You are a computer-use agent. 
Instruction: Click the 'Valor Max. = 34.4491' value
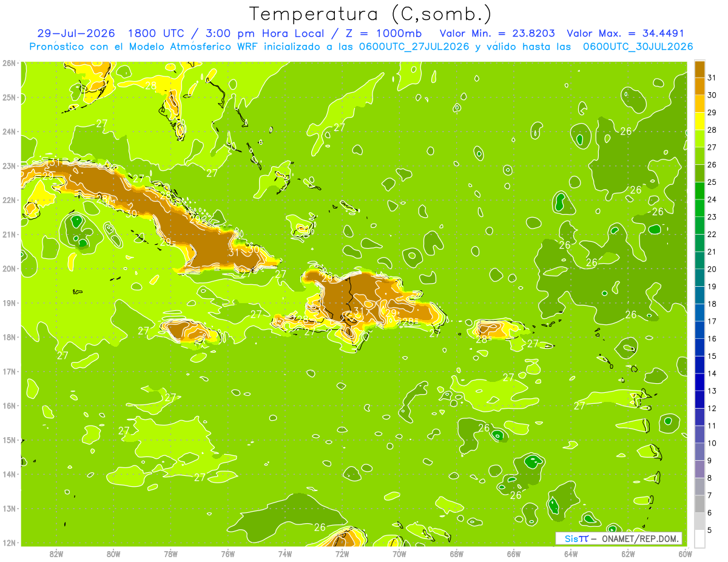click(x=625, y=33)
